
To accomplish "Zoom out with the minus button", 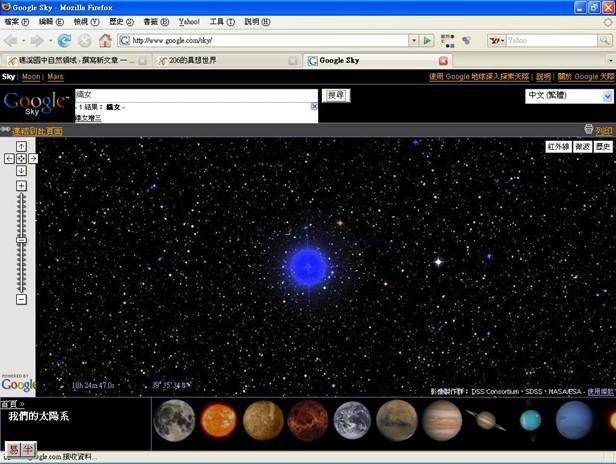I will pyautogui.click(x=21, y=299).
